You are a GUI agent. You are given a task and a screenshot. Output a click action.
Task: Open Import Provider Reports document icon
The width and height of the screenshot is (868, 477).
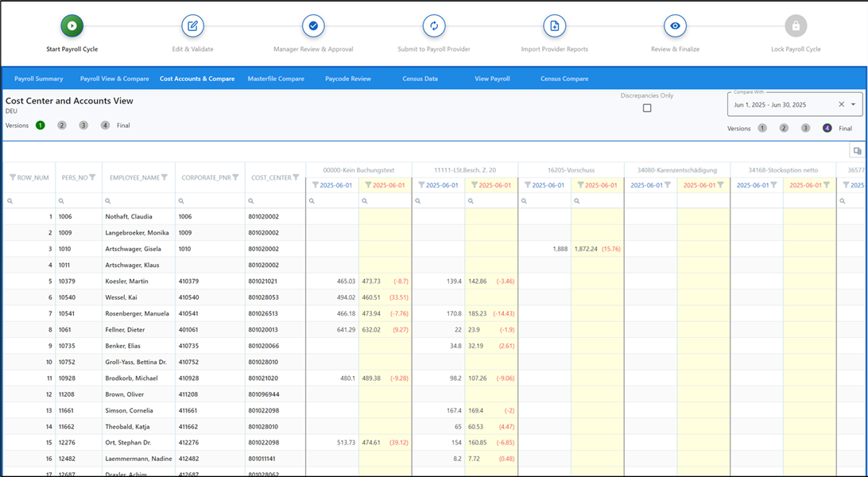click(554, 25)
